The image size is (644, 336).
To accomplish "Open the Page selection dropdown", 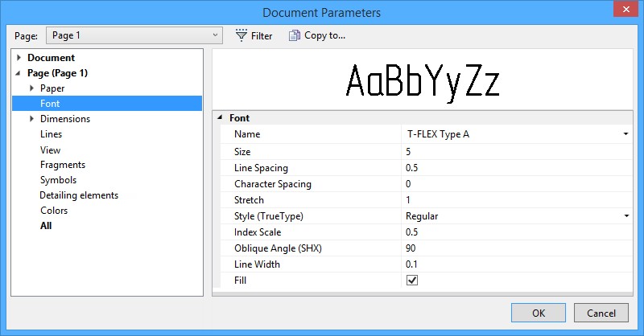I will point(134,35).
